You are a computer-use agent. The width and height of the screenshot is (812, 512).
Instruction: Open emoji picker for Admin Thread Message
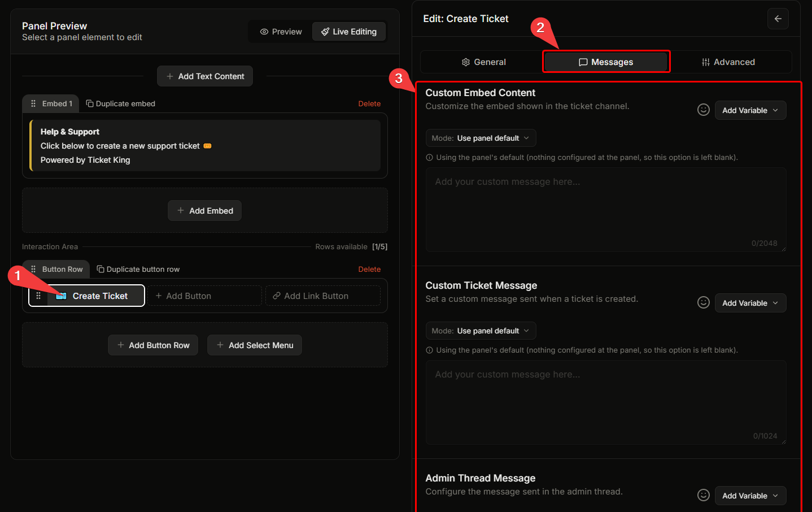coord(703,495)
